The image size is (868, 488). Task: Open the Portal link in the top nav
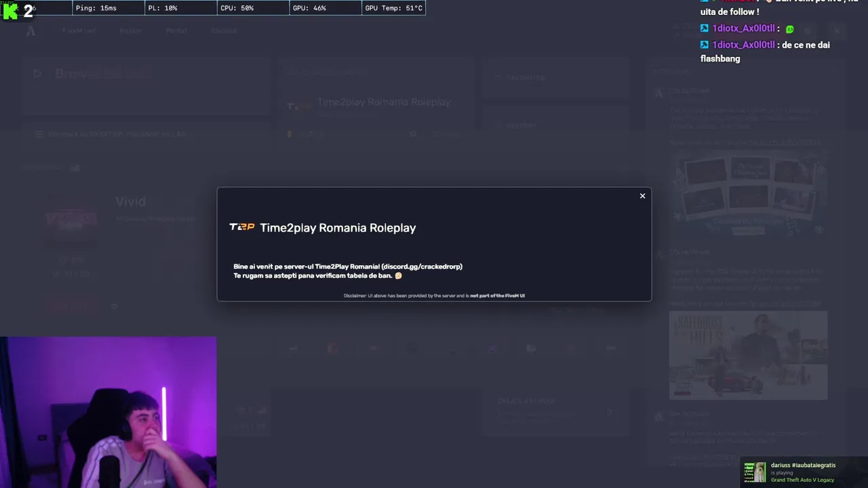(x=176, y=30)
